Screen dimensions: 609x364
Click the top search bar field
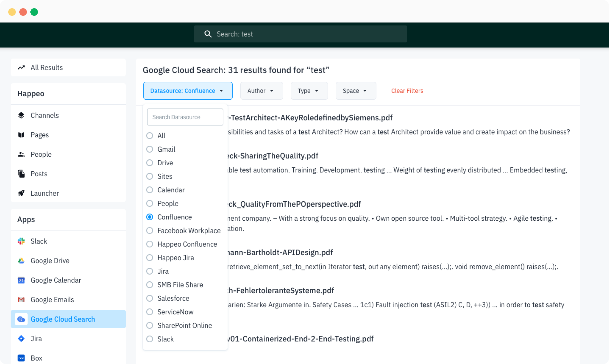pos(300,34)
